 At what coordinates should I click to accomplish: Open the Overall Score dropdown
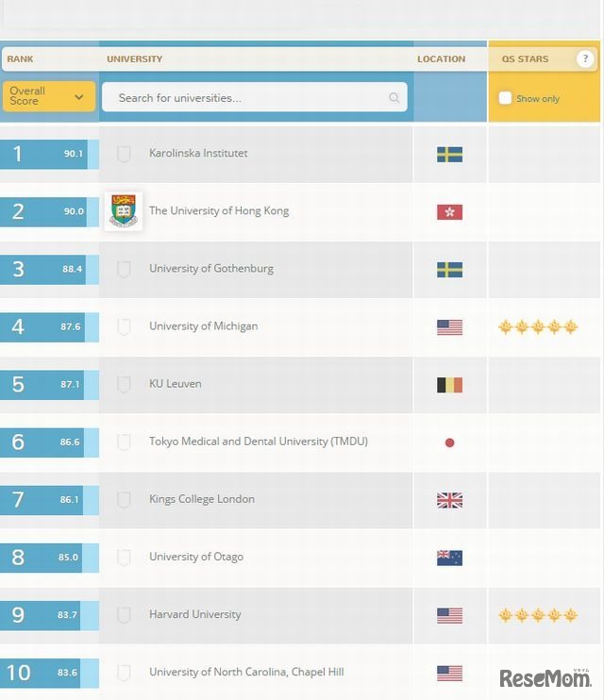(48, 96)
